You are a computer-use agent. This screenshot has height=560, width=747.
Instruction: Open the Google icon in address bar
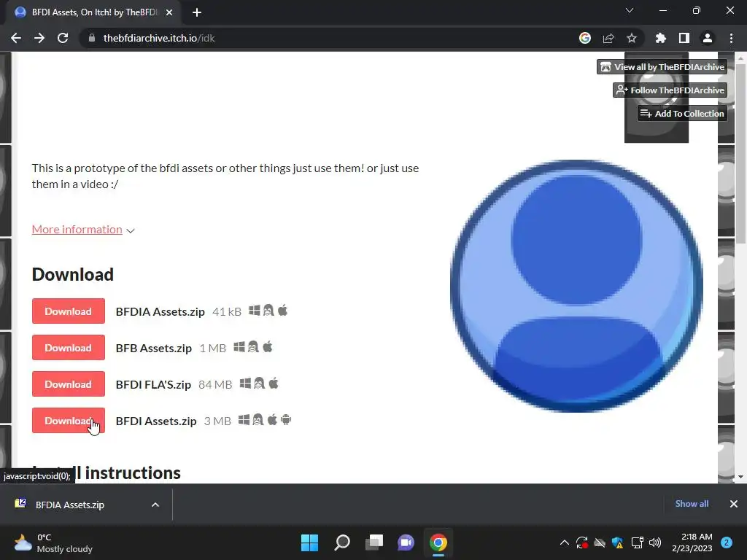584,38
